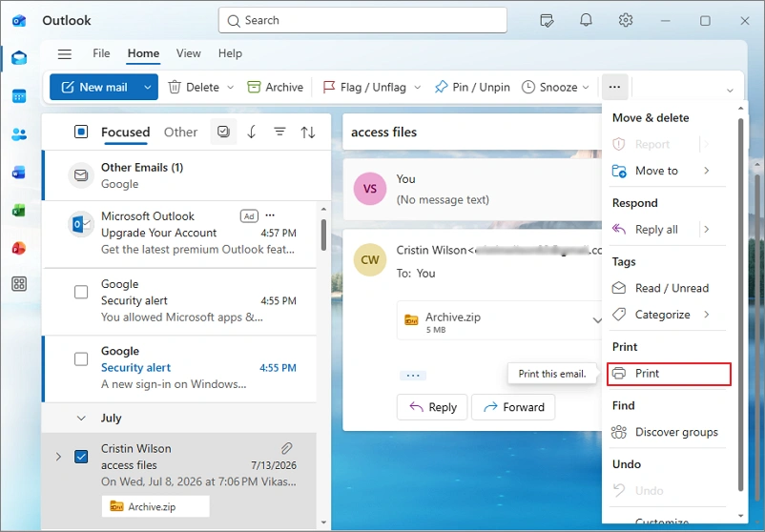
Task: Click Snooze in the toolbar
Action: coord(549,88)
